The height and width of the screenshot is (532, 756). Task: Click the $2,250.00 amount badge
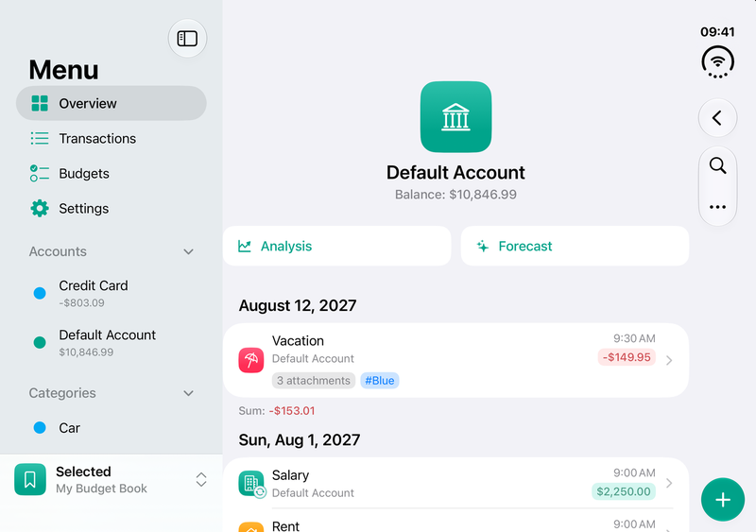[x=624, y=491]
